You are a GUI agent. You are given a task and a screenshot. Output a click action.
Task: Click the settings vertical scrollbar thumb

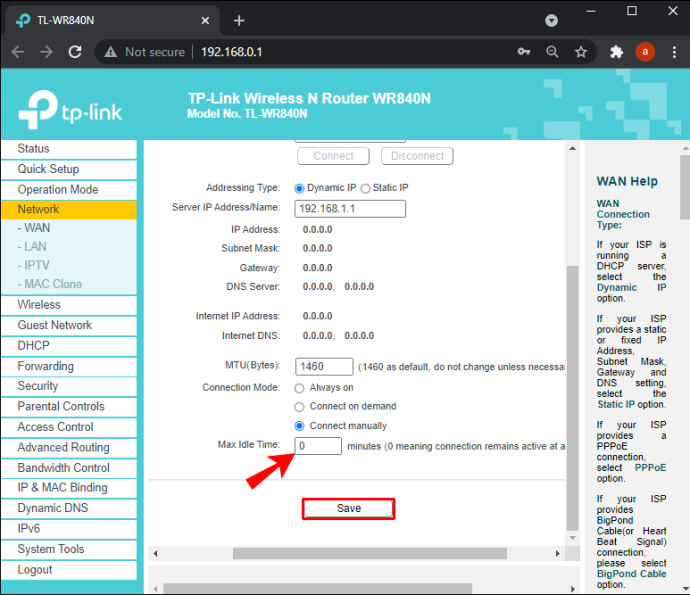pyautogui.click(x=572, y=398)
